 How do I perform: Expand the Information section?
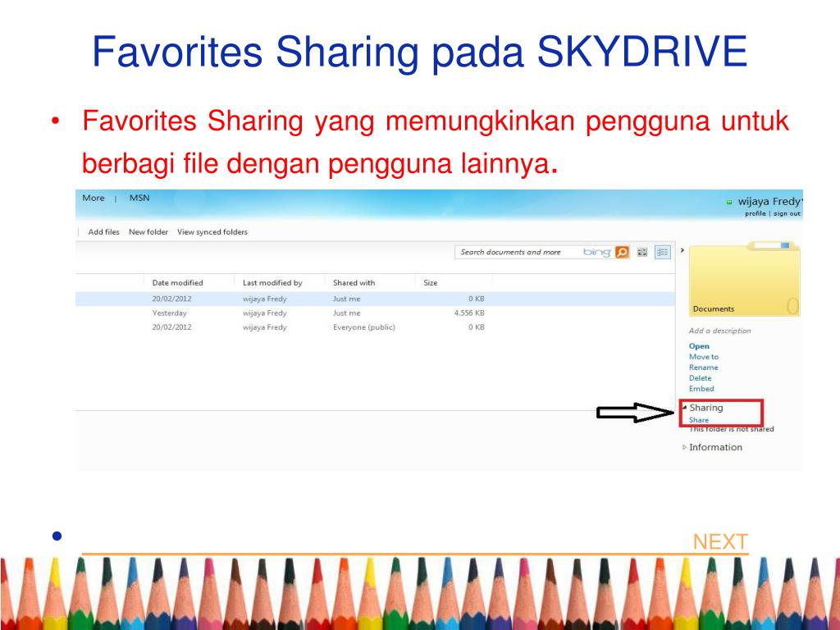684,447
